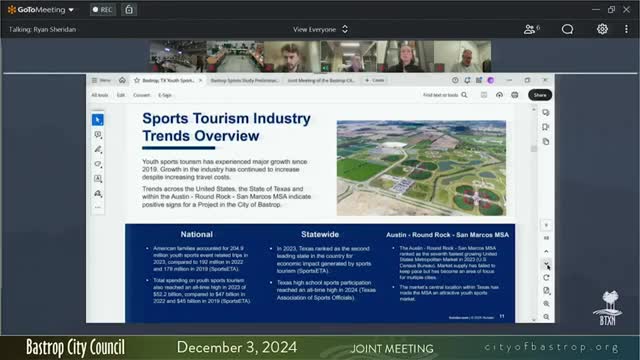
Task: Toggle the REC recording button
Action: coord(103,9)
